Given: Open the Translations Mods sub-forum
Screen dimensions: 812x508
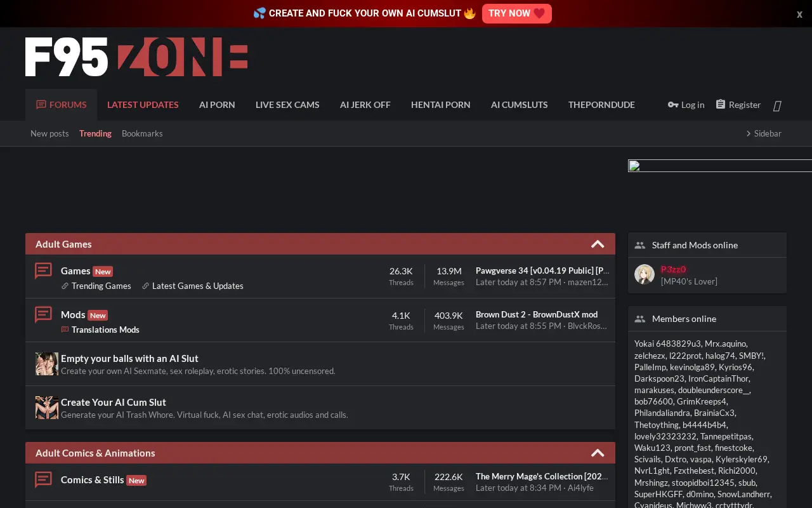Looking at the screenshot, I should 105,330.
